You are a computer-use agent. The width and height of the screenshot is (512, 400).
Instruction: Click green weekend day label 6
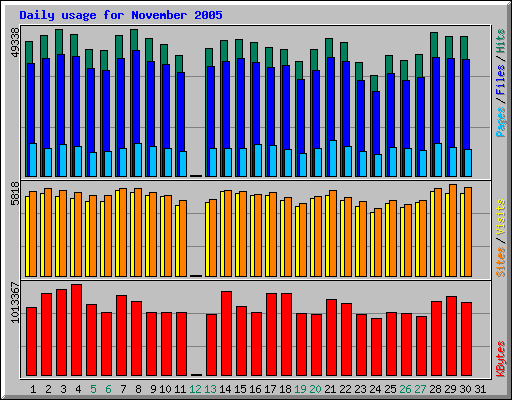pos(108,389)
